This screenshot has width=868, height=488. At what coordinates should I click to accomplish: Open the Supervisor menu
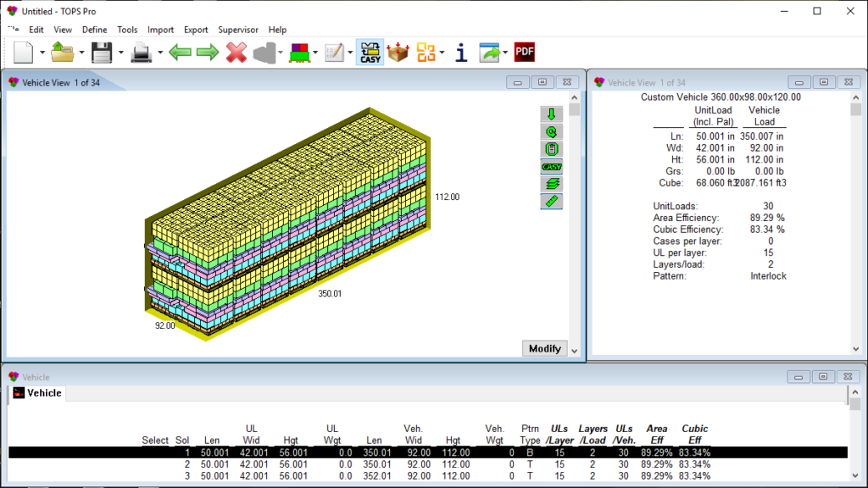tap(238, 30)
